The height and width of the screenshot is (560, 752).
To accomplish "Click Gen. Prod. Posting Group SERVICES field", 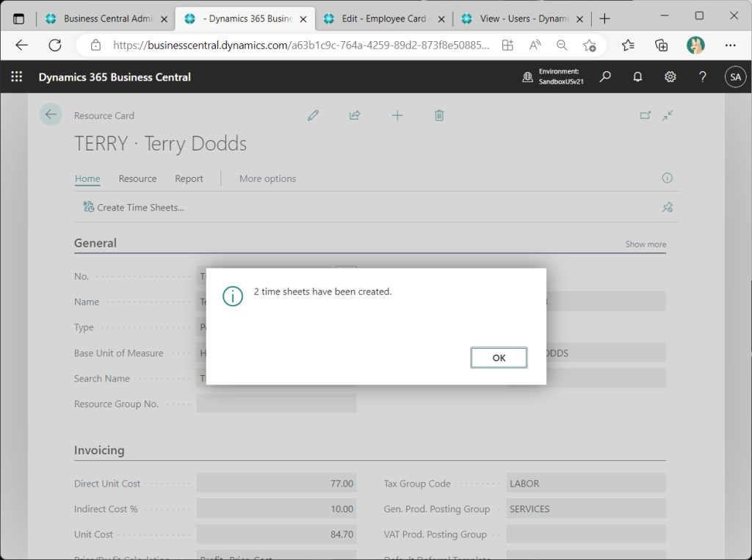I will [x=586, y=509].
